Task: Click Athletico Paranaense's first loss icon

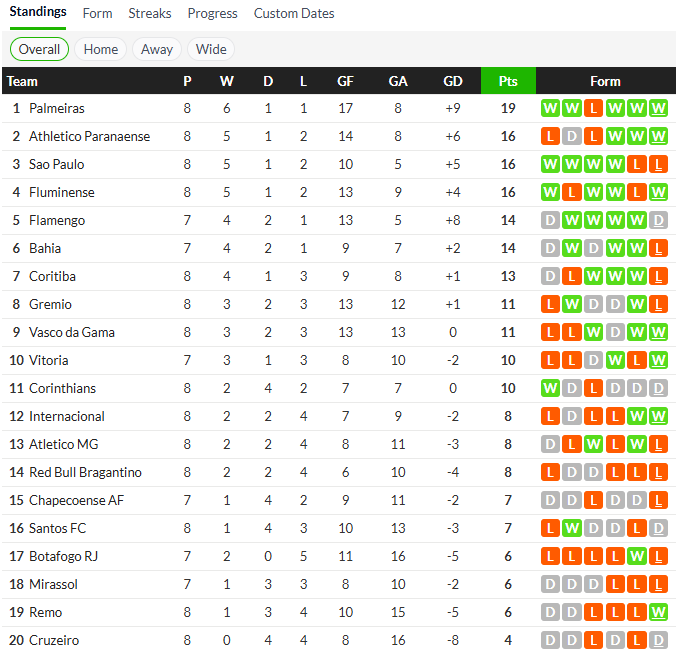Action: pos(550,136)
